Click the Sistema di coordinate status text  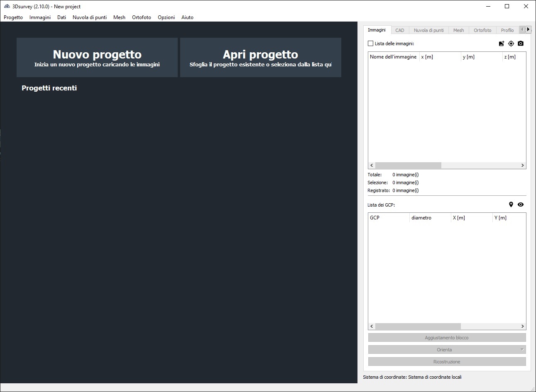pos(412,377)
